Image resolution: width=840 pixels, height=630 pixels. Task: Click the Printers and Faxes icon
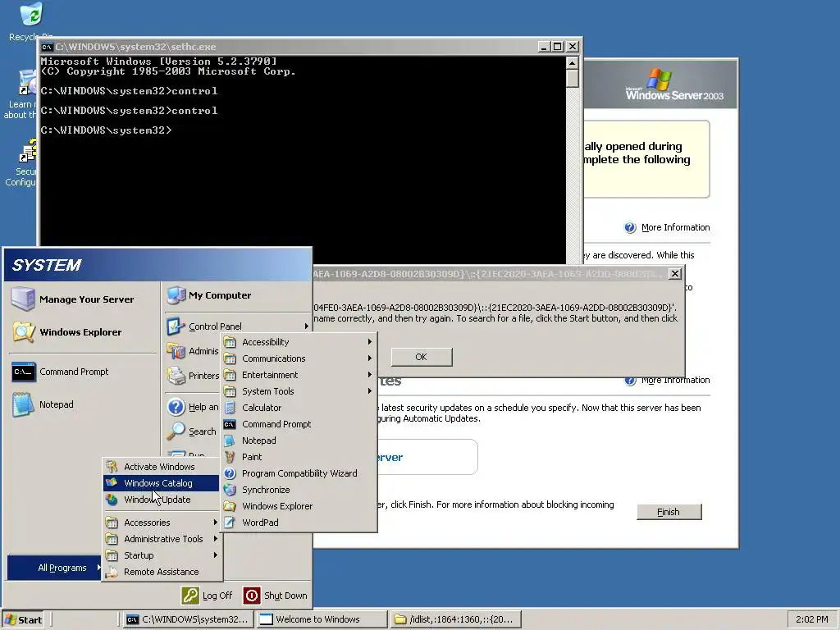pos(176,376)
